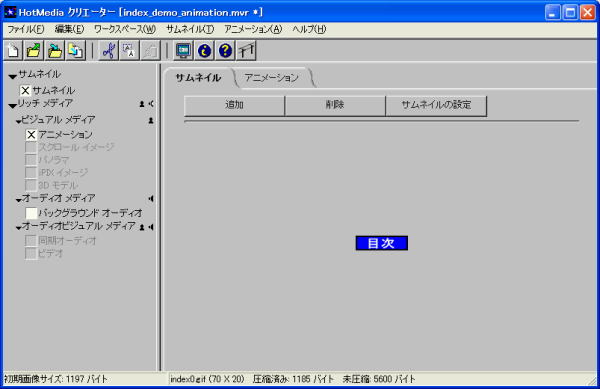This screenshot has height=389, width=600.
Task: Collapse the オーディオビジュアル メディア tree section
Action: (x=18, y=228)
